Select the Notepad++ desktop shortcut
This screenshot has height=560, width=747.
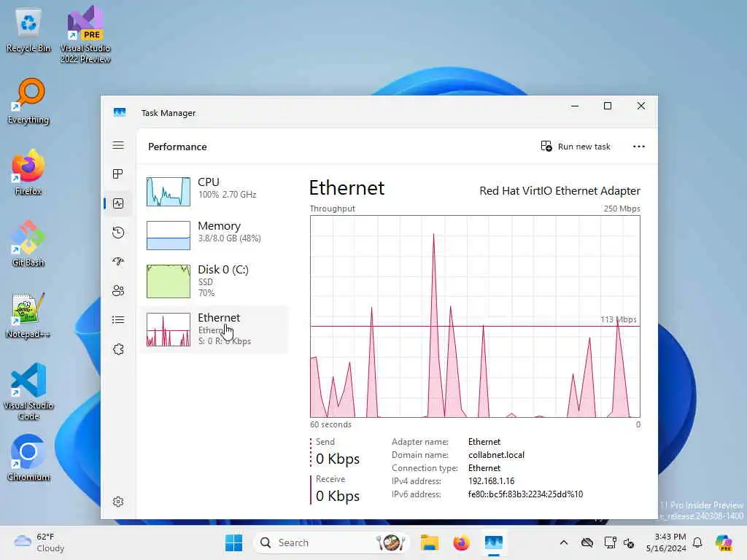tap(28, 315)
